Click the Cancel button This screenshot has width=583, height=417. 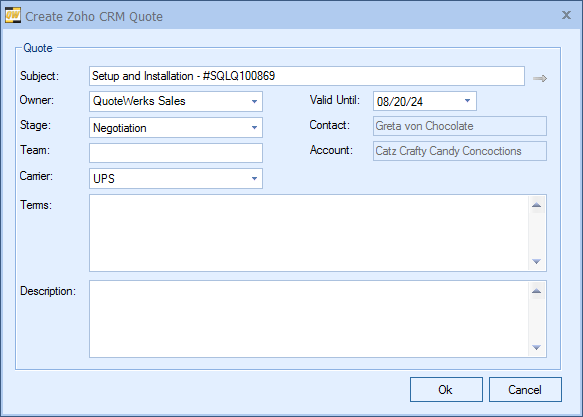tap(525, 389)
